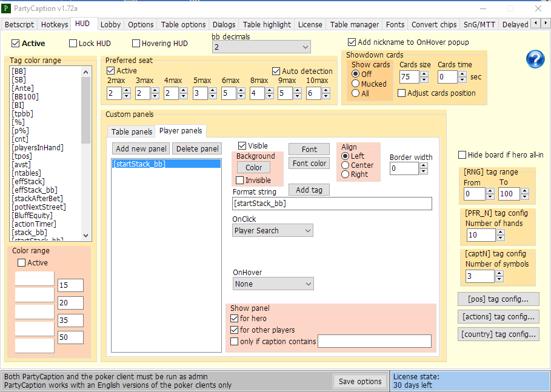
Task: Open the Table options tab
Action: [x=183, y=25]
